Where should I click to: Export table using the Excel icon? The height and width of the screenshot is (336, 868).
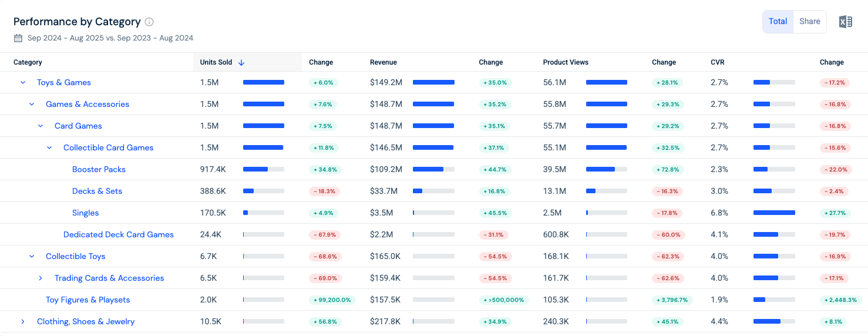[845, 22]
